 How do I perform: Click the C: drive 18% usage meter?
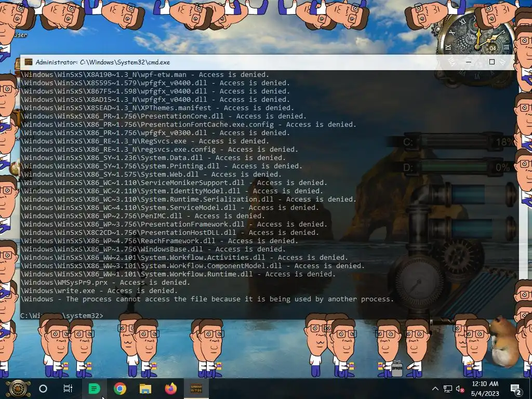click(458, 141)
